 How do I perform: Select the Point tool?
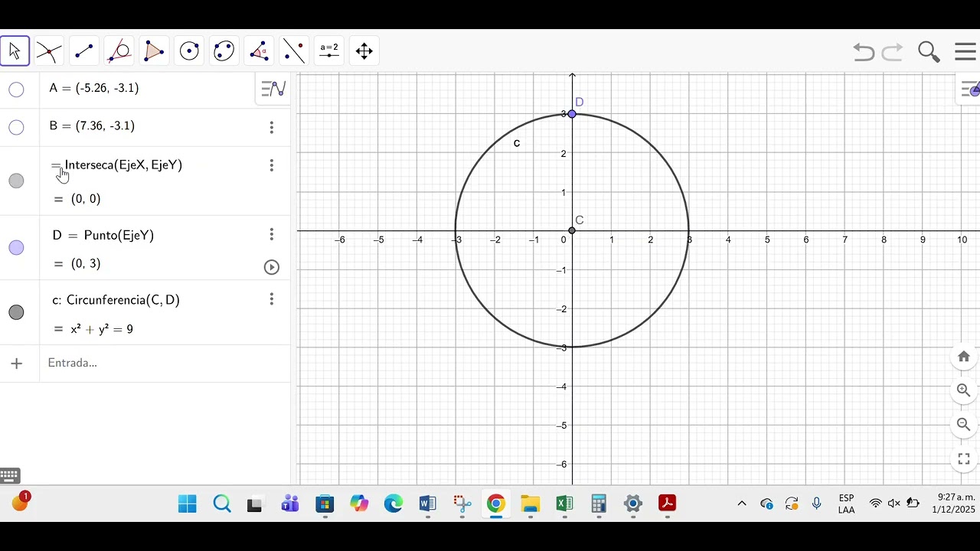click(x=49, y=51)
